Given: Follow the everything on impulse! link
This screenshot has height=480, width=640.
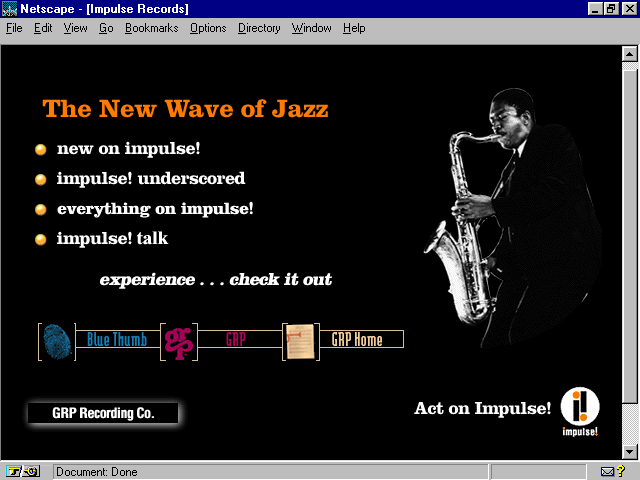Looking at the screenshot, I should pyautogui.click(x=155, y=209).
